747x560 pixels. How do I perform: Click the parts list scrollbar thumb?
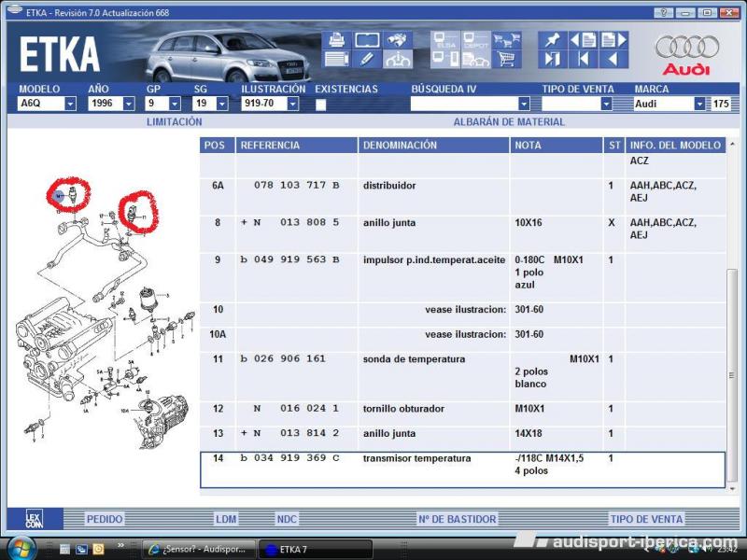(732, 376)
